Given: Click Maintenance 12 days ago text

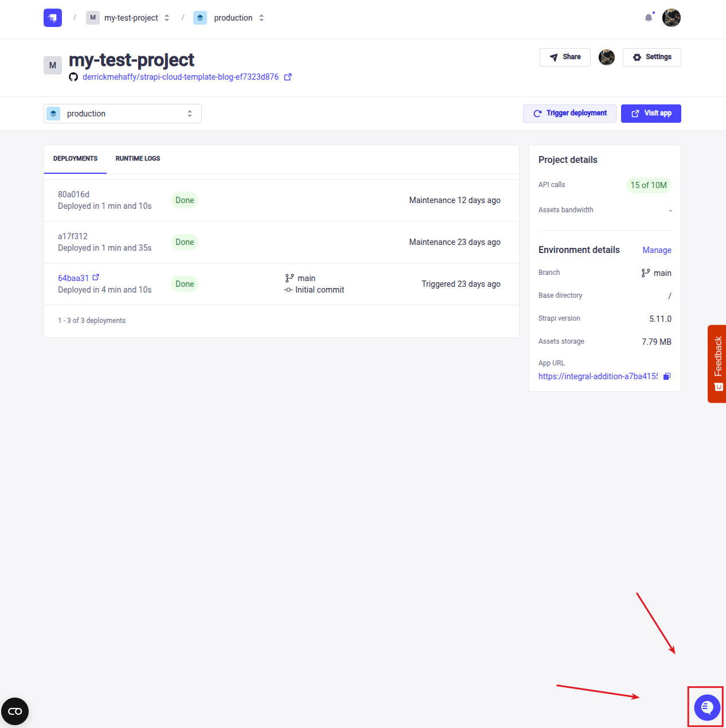Looking at the screenshot, I should click(x=455, y=200).
